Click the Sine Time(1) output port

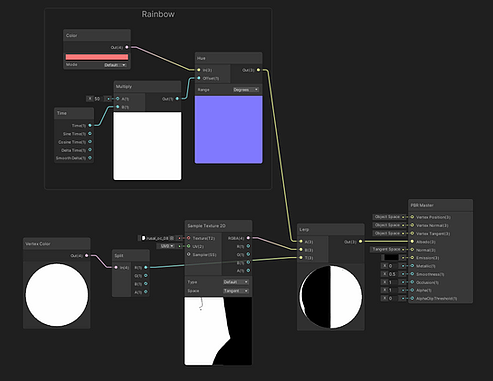coord(90,134)
